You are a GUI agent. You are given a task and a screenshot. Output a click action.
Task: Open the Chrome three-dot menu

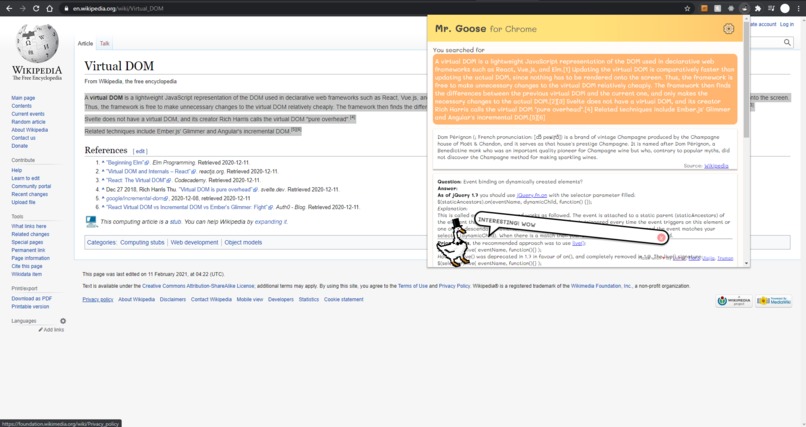click(798, 8)
